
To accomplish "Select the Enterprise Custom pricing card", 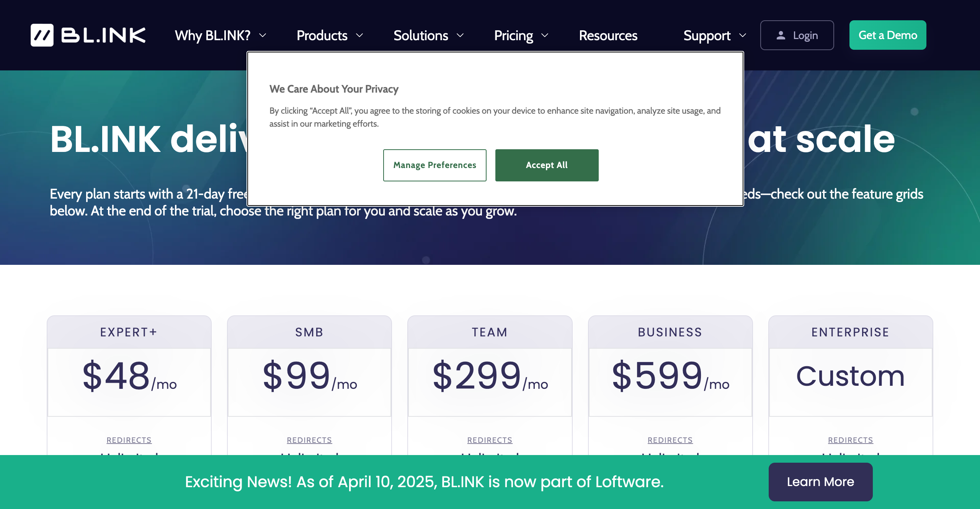I will 850,376.
